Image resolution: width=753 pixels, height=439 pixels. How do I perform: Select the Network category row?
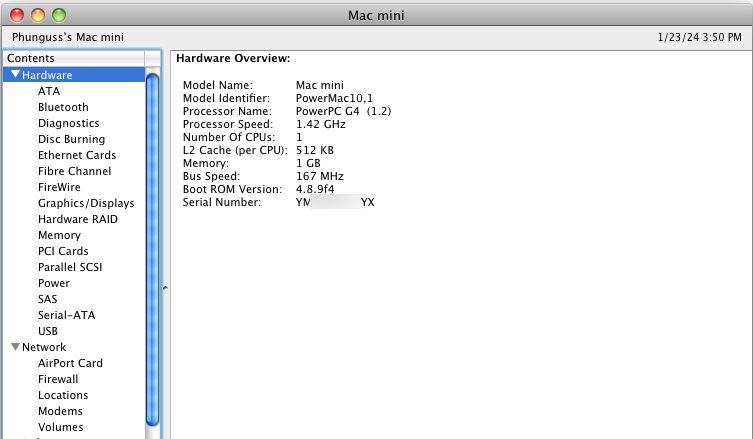coord(74,347)
